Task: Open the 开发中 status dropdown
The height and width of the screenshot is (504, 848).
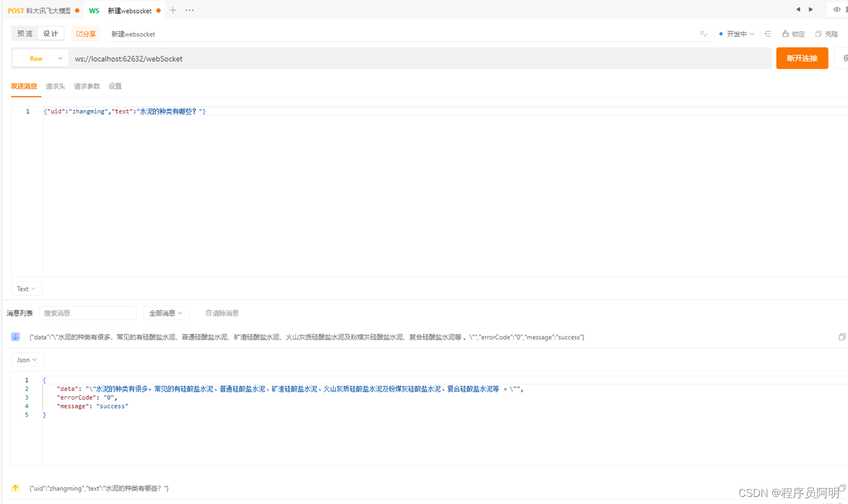Action: tap(736, 34)
